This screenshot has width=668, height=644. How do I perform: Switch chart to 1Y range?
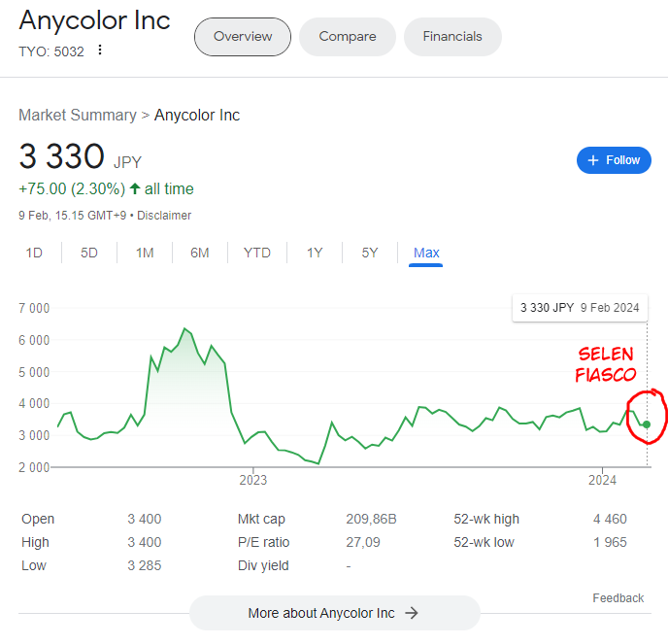coord(315,253)
